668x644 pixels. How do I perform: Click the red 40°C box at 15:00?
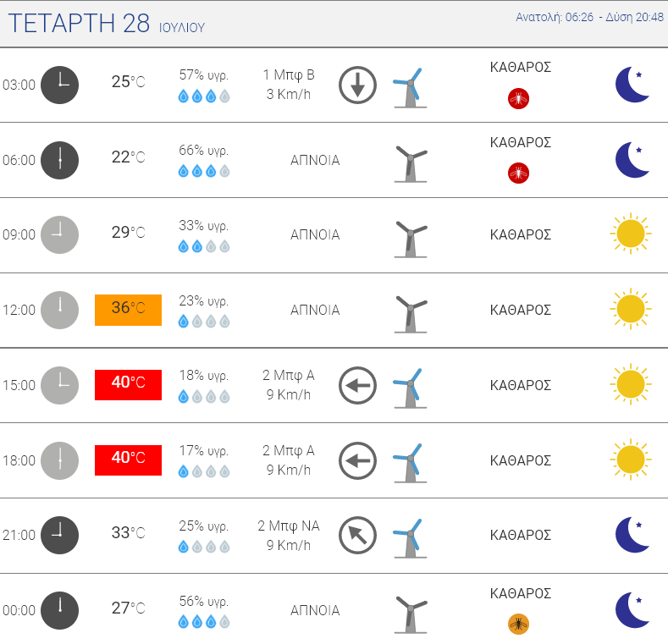[x=128, y=384]
